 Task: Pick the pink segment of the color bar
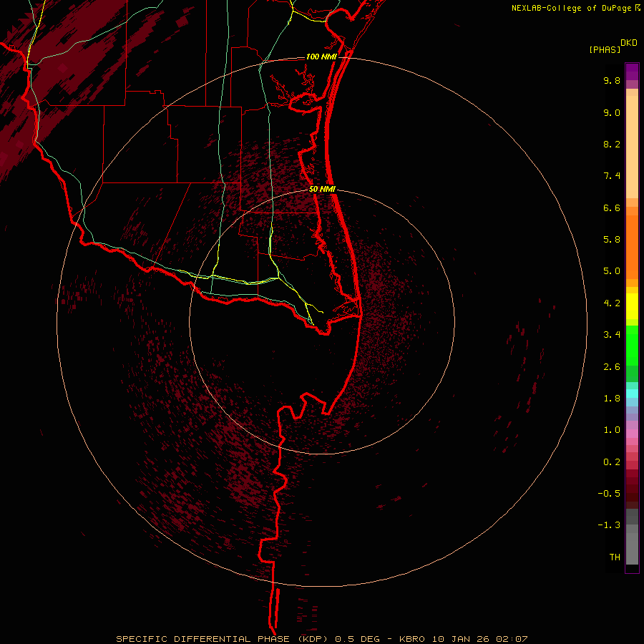632,434
